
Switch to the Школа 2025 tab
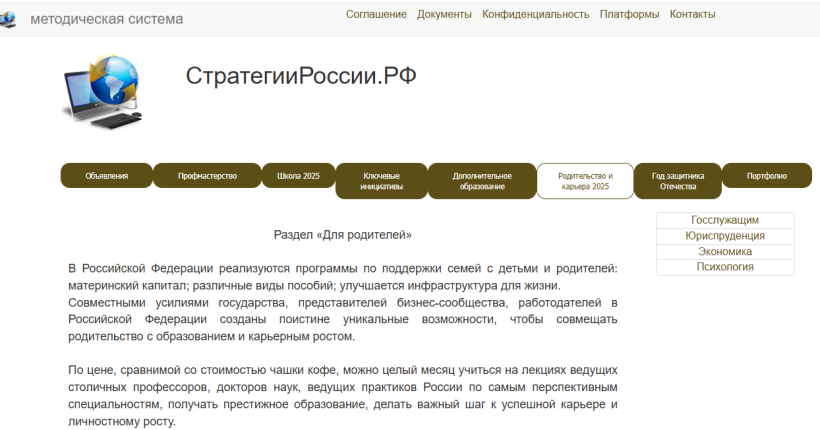tap(298, 176)
